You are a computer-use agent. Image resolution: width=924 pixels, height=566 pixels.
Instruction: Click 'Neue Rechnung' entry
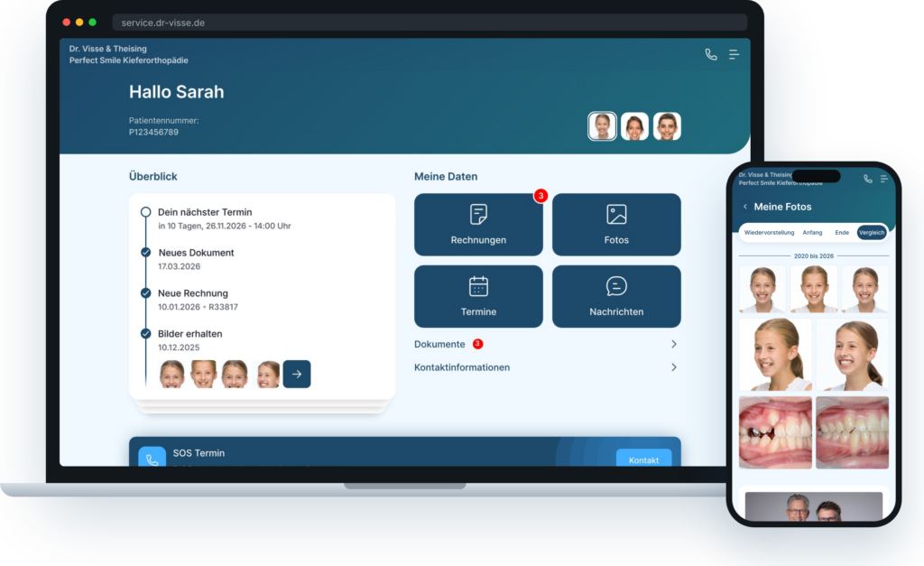click(198, 300)
